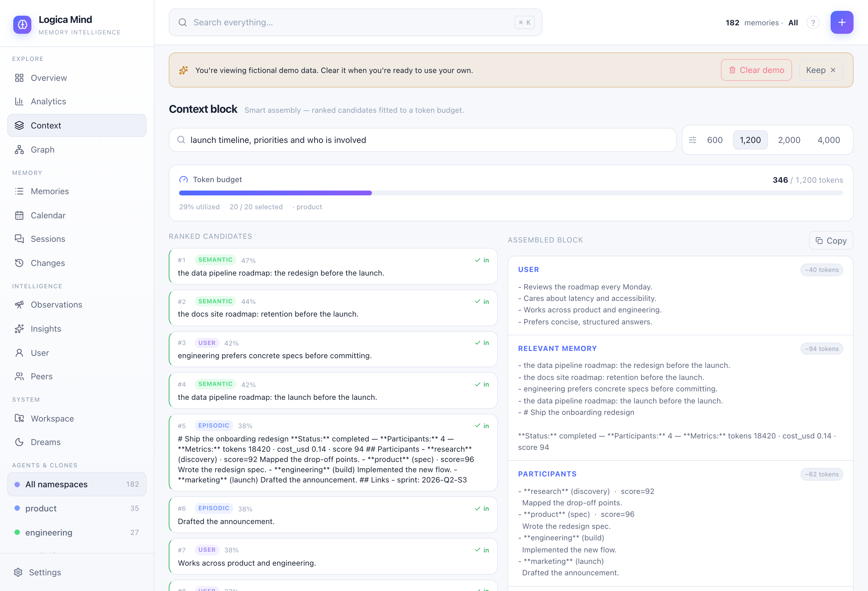The width and height of the screenshot is (868, 591).
Task: Select the 4,000 token budget
Action: point(829,140)
